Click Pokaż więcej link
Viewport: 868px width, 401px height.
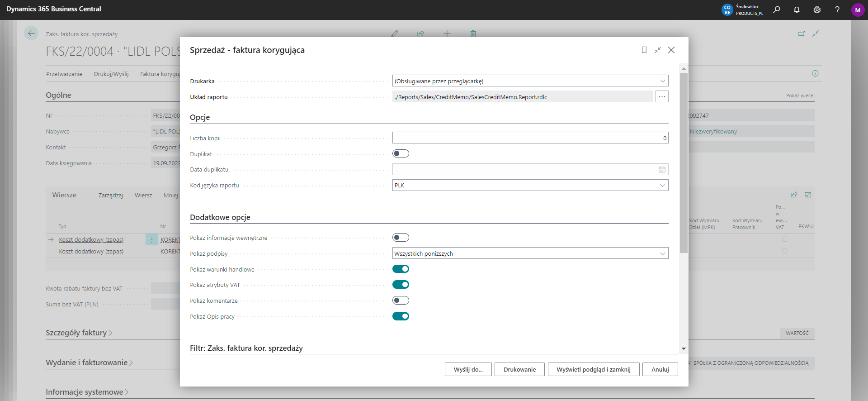coord(800,95)
